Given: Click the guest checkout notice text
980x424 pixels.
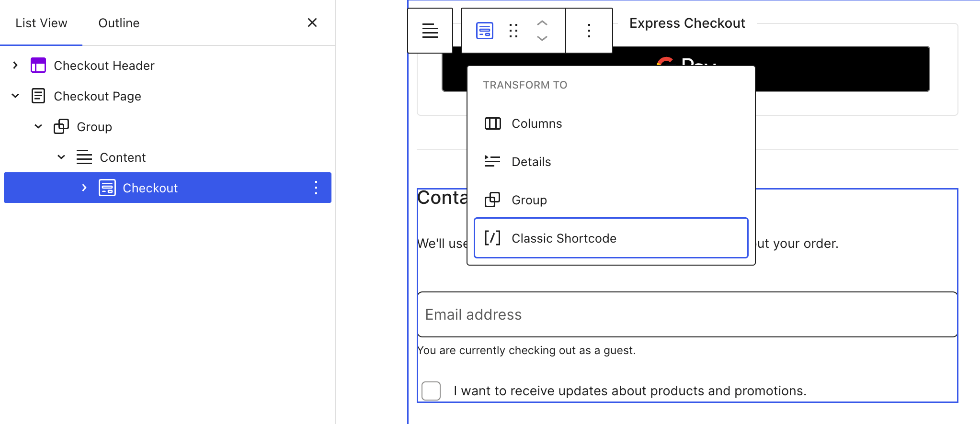Looking at the screenshot, I should pyautogui.click(x=526, y=350).
